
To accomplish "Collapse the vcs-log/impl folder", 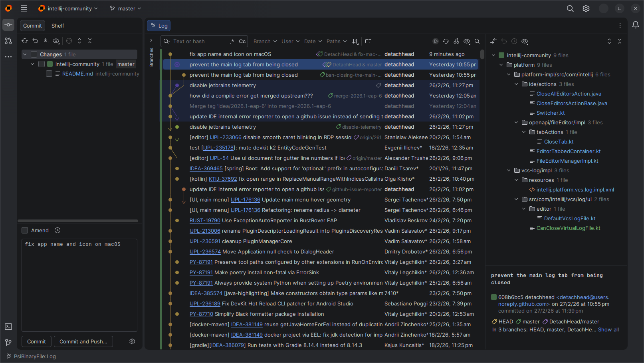I will coord(509,170).
